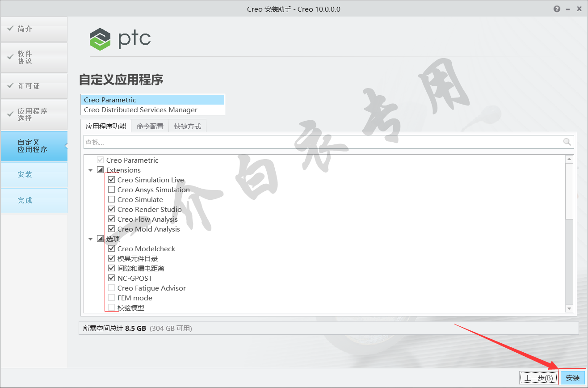Click the feature list scrollbar down arrow
Image resolution: width=588 pixels, height=388 pixels.
(569, 308)
